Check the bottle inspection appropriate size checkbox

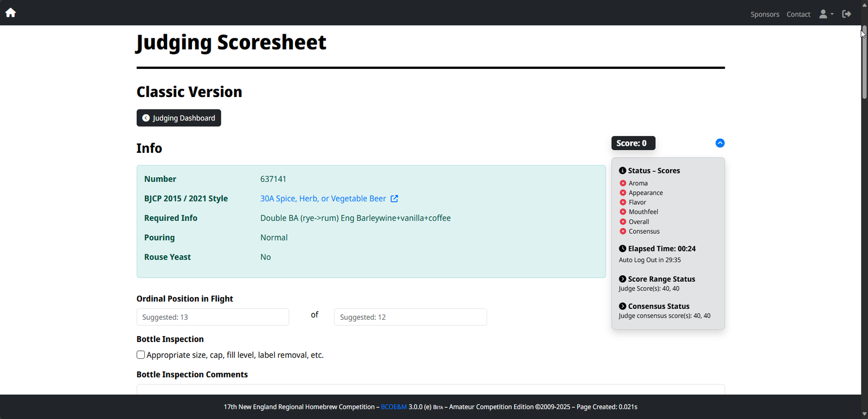(x=141, y=355)
